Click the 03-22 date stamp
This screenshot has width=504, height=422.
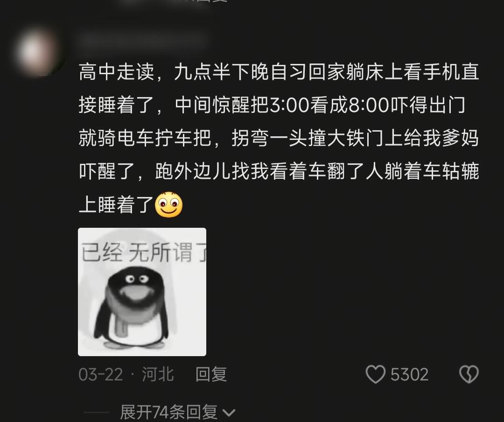point(101,375)
